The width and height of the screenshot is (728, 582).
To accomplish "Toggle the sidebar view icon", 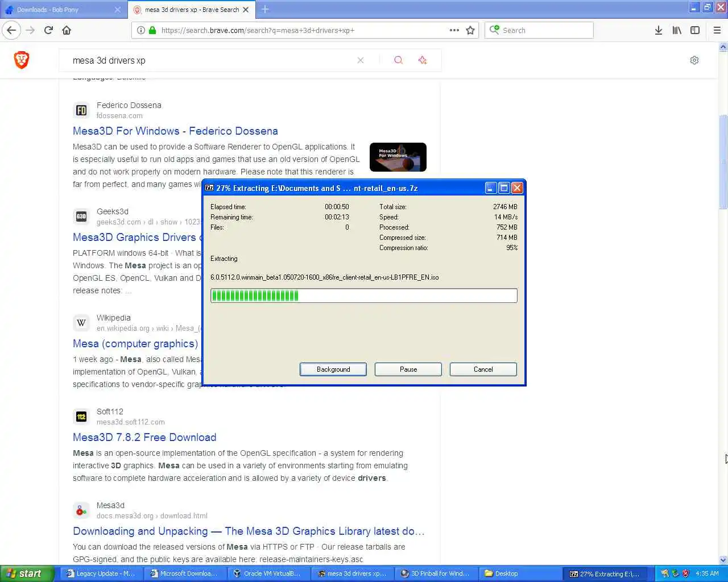I will pyautogui.click(x=695, y=30).
